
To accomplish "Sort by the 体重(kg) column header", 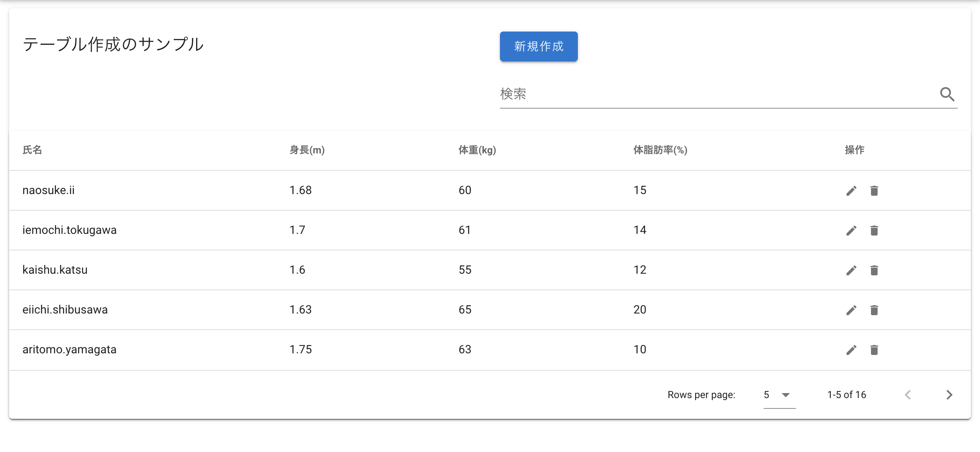I will 477,150.
